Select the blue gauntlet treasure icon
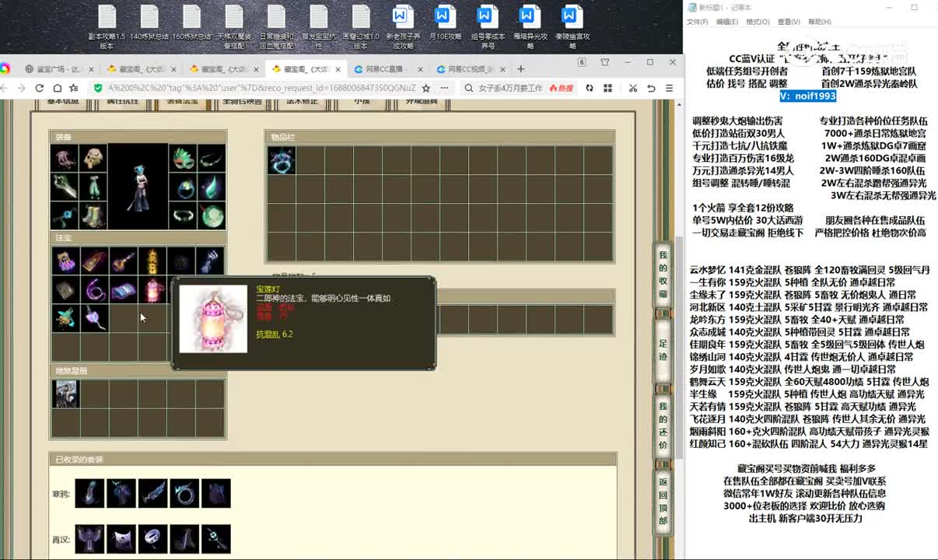The image size is (938, 560). coord(210,261)
